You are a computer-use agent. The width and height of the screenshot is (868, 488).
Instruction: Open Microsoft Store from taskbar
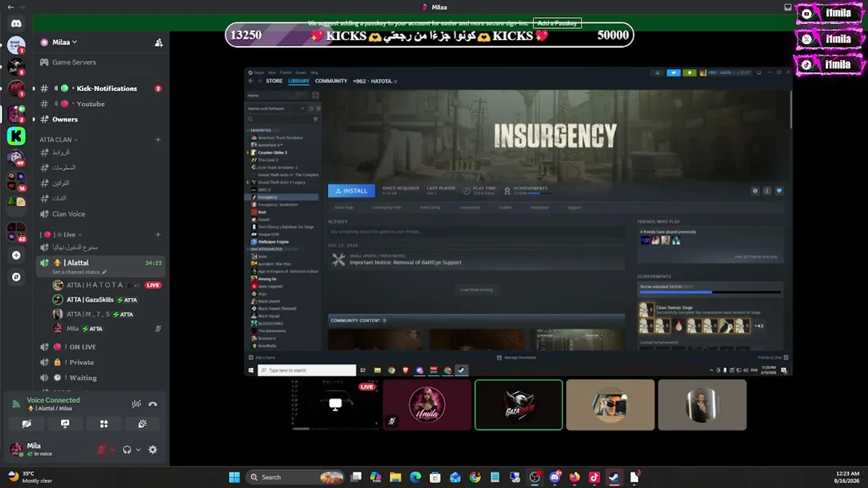435,477
